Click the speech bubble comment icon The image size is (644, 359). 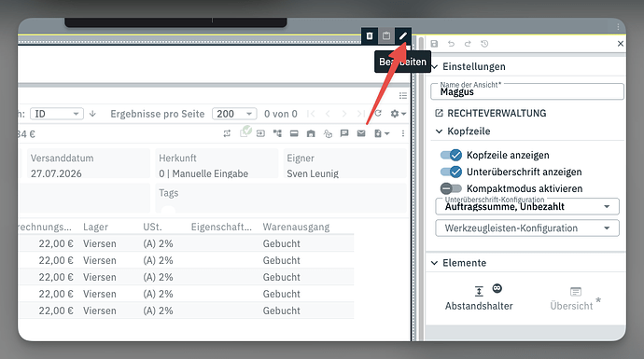click(x=344, y=133)
